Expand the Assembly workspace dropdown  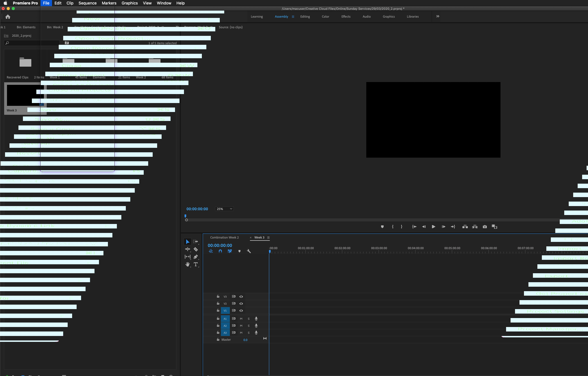pyautogui.click(x=292, y=16)
